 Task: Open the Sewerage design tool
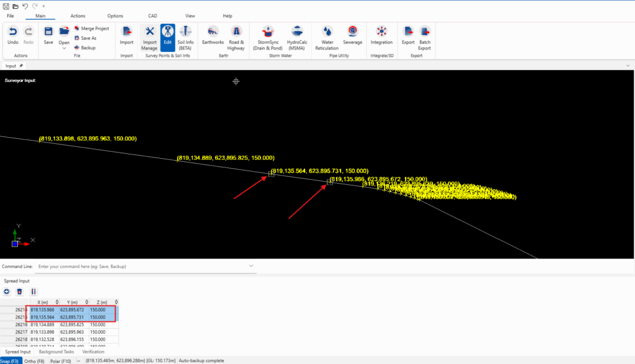tap(352, 36)
